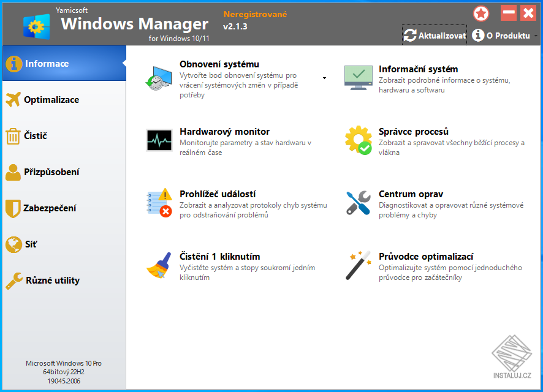Click the Přizpůsobení user icon
The image size is (543, 392).
tap(13, 172)
